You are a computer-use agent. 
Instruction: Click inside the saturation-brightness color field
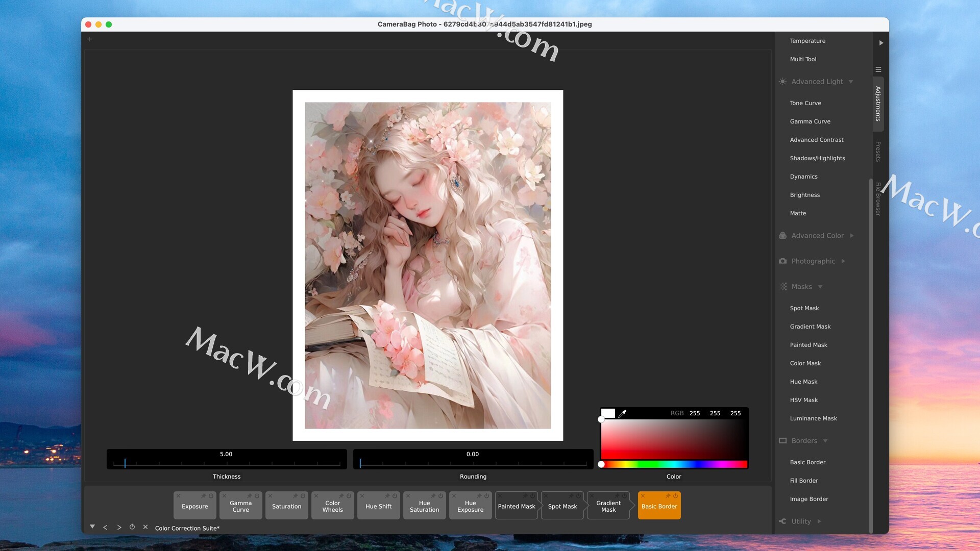pyautogui.click(x=674, y=439)
